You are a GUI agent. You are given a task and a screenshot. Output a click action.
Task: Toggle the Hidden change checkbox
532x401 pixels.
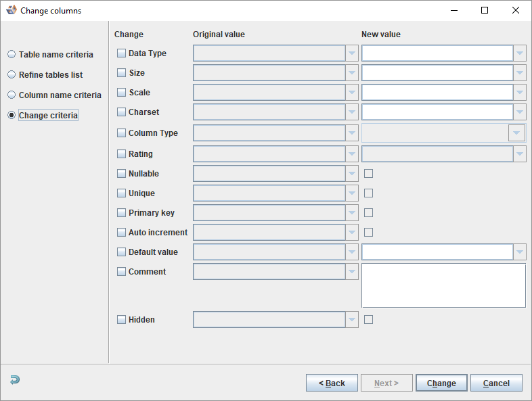[122, 320]
